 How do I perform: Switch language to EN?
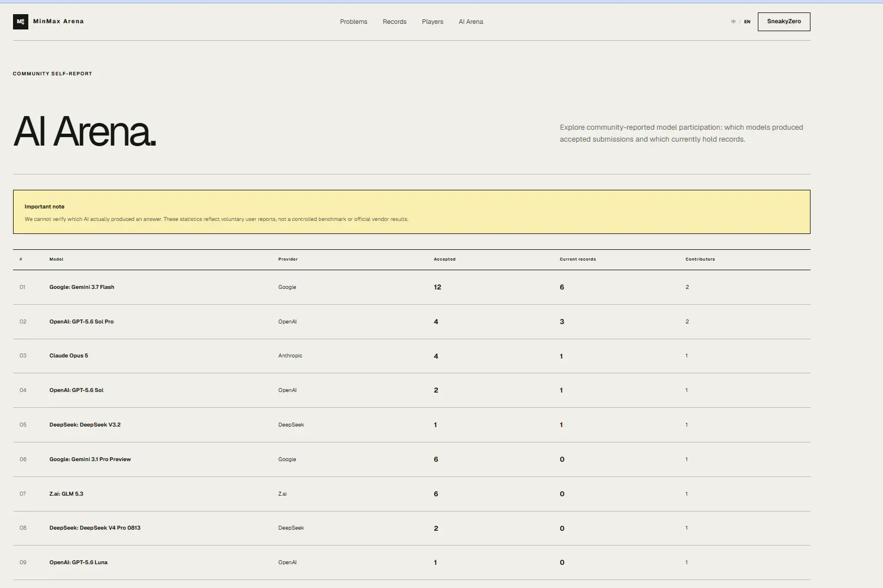747,22
